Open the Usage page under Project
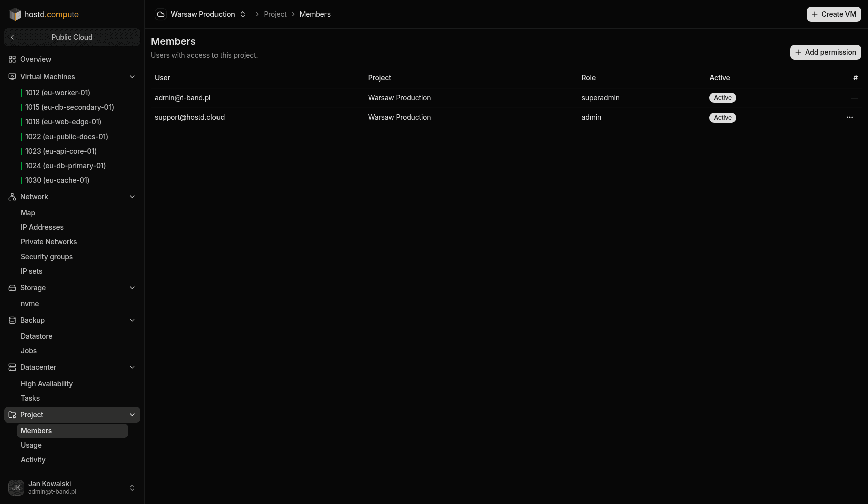The image size is (868, 504). [x=72, y=445]
